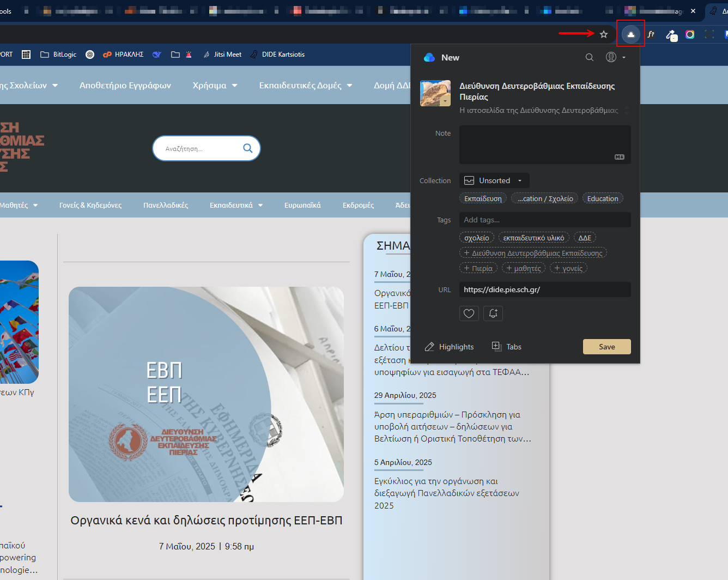The image size is (728, 580).
Task: Bookmark page with the star icon
Action: pyautogui.click(x=604, y=34)
